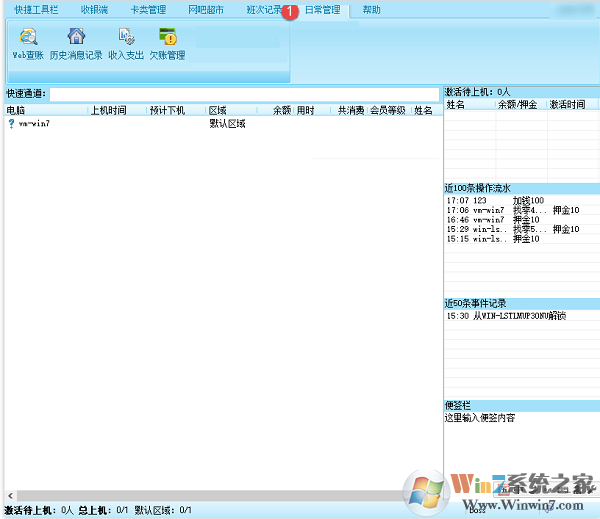The height and width of the screenshot is (519, 600).
Task: Open the Web查账 icon
Action: click(28, 37)
